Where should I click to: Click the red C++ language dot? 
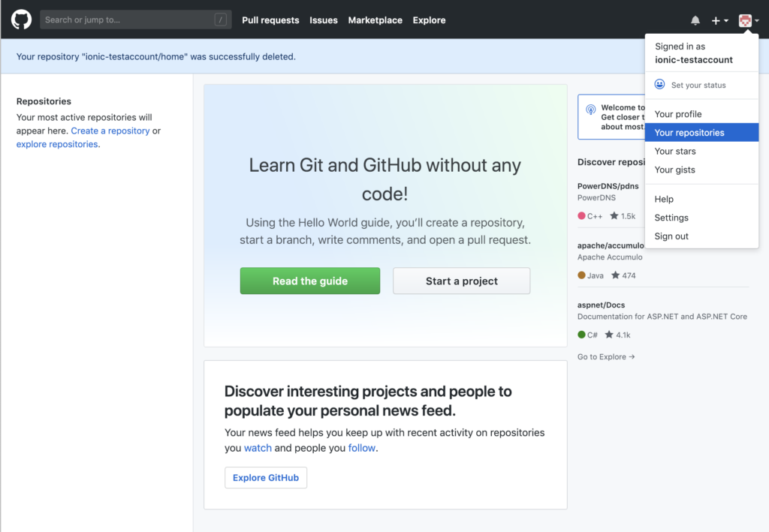[582, 215]
